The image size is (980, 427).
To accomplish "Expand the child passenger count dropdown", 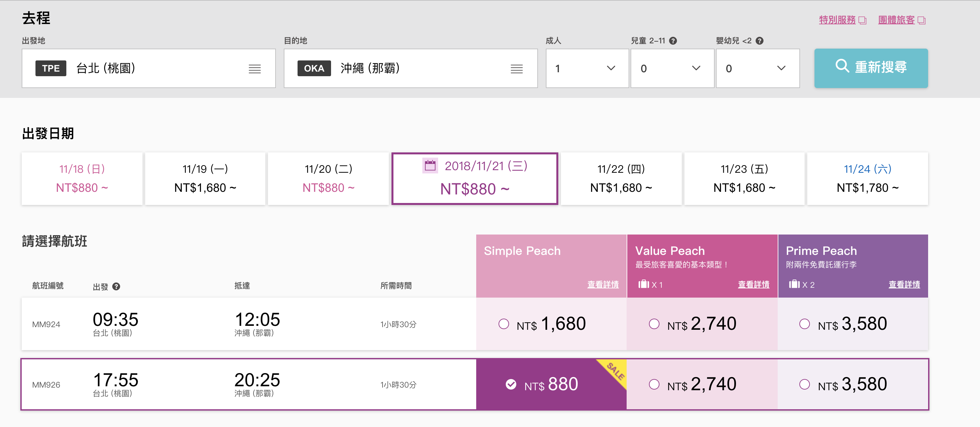I will click(672, 69).
